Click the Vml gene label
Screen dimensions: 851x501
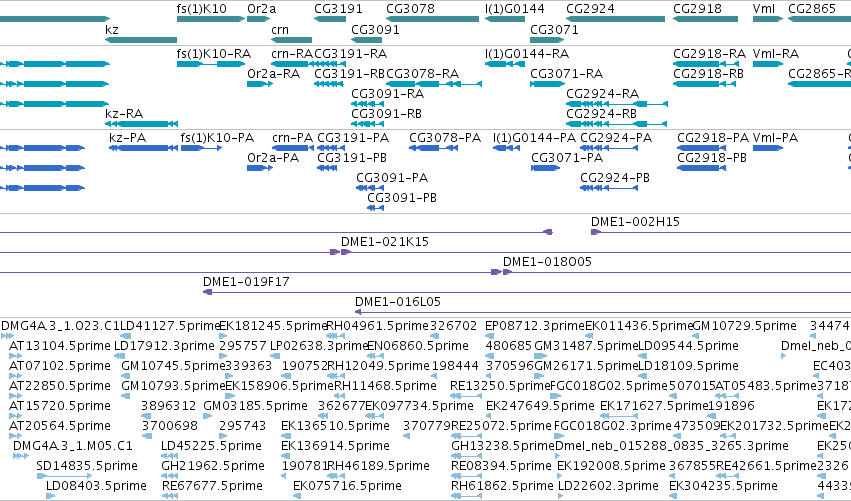(x=764, y=9)
